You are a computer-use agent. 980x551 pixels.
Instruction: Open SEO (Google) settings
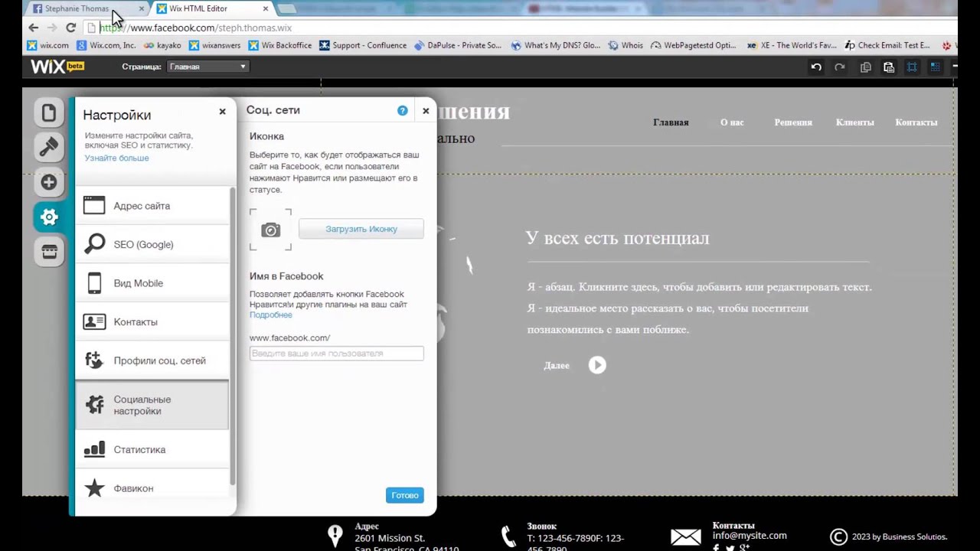click(x=152, y=244)
